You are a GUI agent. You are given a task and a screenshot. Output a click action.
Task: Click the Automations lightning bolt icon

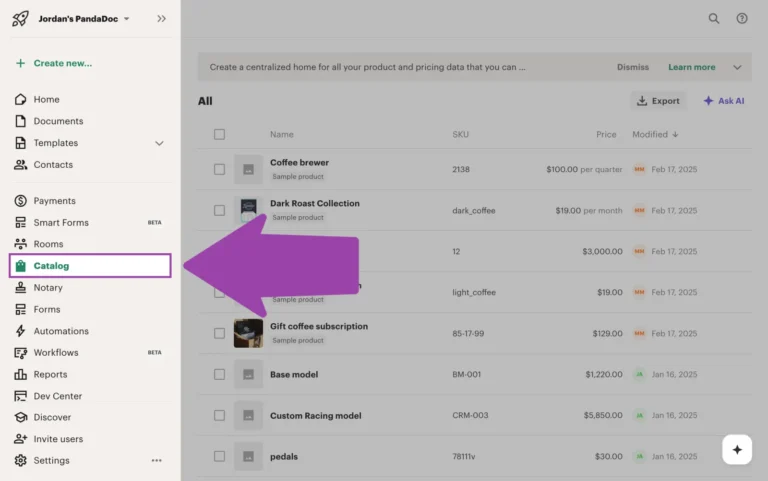coord(20,331)
